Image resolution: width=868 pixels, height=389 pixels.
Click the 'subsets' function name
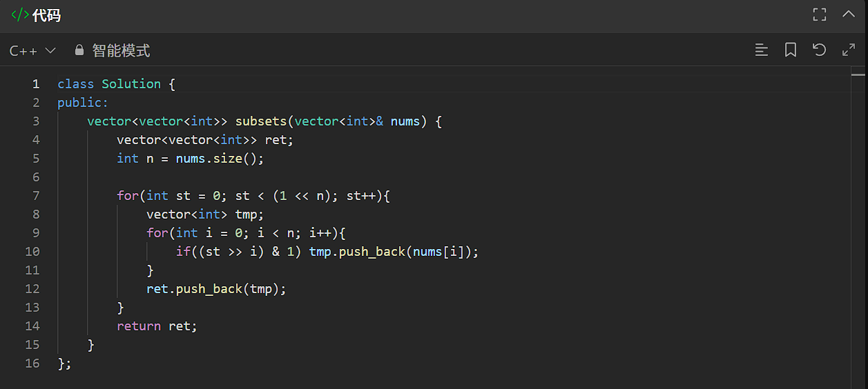[261, 121]
